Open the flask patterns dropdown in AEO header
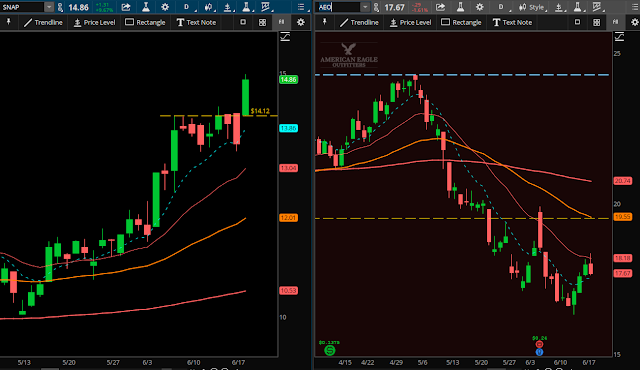 coord(579,7)
